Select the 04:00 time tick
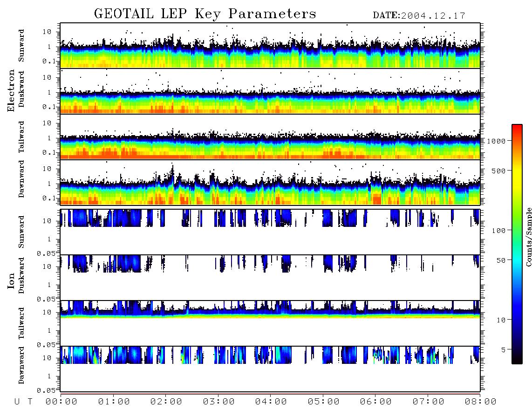Image resolution: width=532 pixels, height=410 pixels. [271, 402]
